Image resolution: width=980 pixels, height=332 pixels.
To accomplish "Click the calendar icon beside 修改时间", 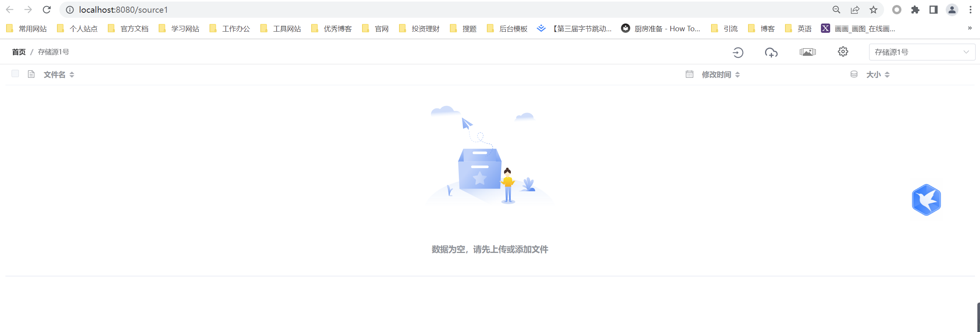I will click(x=690, y=74).
